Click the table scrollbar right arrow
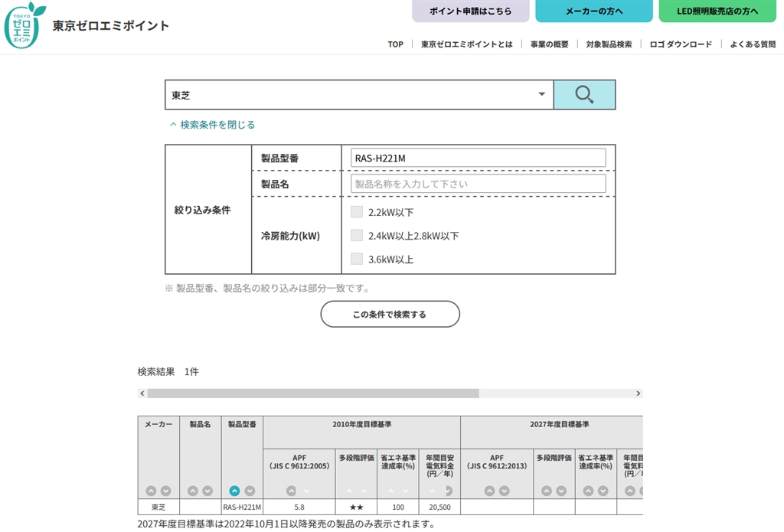Image resolution: width=784 pixels, height=532 pixels. (x=638, y=393)
